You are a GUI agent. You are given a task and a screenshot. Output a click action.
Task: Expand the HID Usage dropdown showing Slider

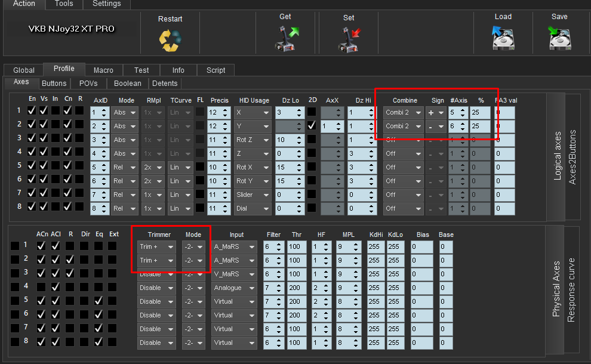coord(253,195)
